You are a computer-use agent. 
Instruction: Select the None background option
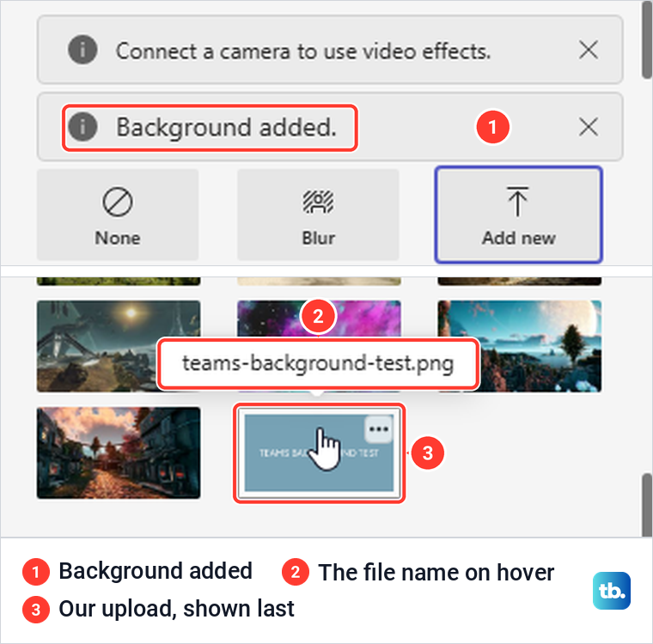118,215
